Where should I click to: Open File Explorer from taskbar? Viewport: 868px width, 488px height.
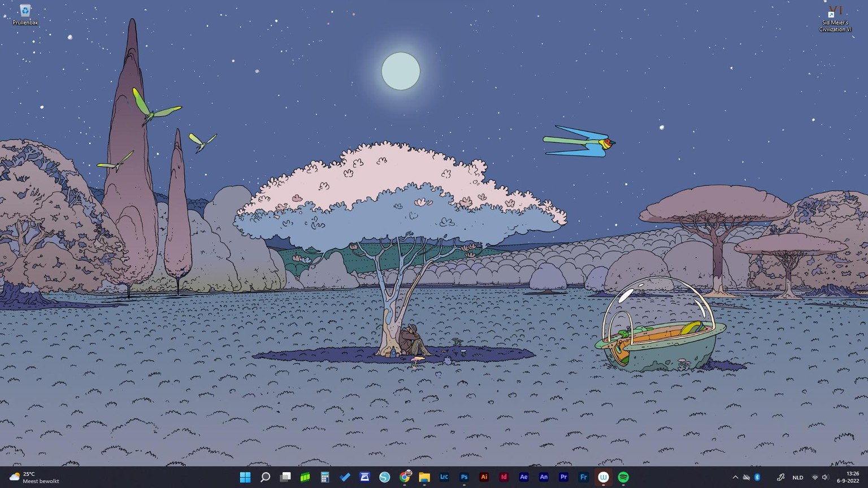click(x=424, y=477)
